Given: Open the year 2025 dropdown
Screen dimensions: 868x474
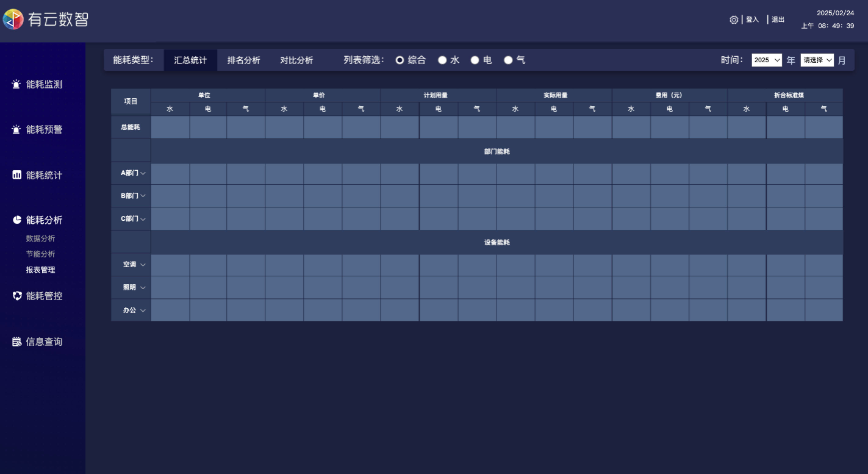Looking at the screenshot, I should (x=766, y=60).
